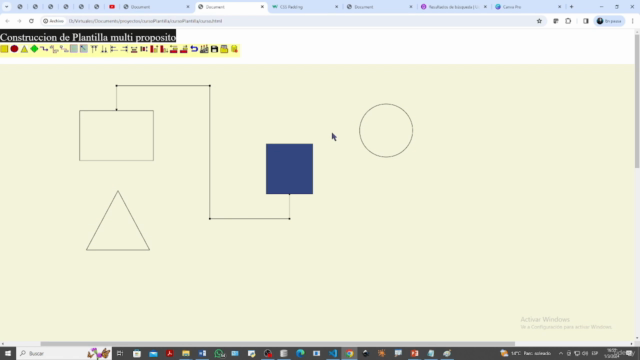
Task: Open Word from the taskbar
Action: [202, 353]
